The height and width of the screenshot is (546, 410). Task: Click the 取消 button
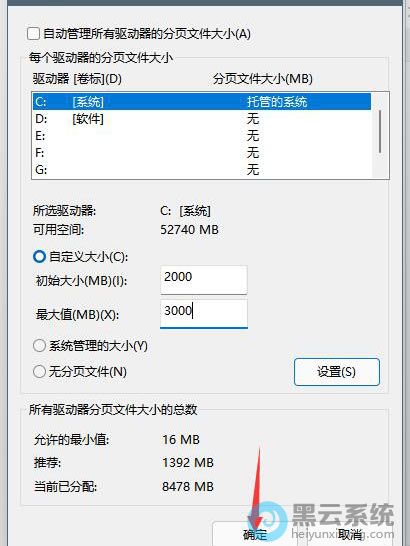[350, 534]
